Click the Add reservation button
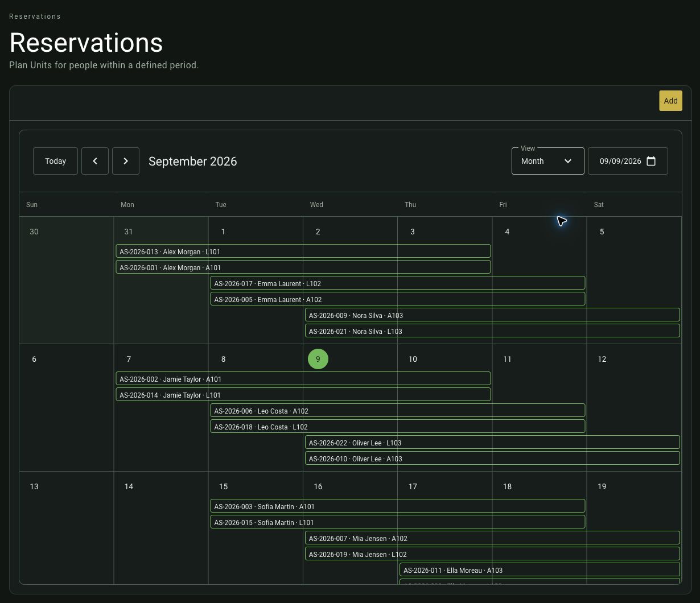This screenshot has height=603, width=700. pos(670,101)
